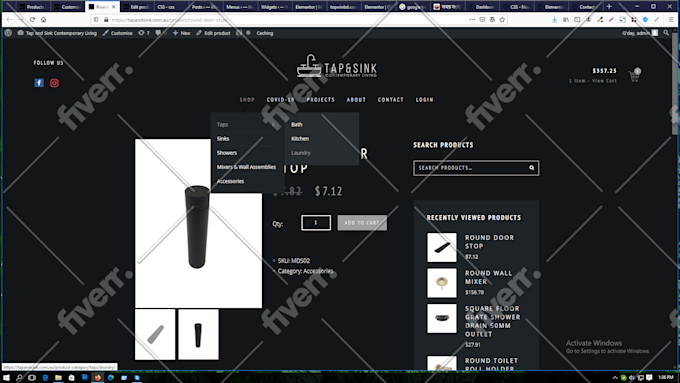This screenshot has height=383, width=680.
Task: Bookmark this page with the star
Action: 502,20
